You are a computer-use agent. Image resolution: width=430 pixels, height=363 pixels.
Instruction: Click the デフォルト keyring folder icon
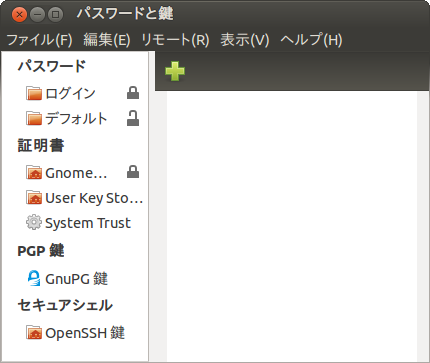point(34,118)
